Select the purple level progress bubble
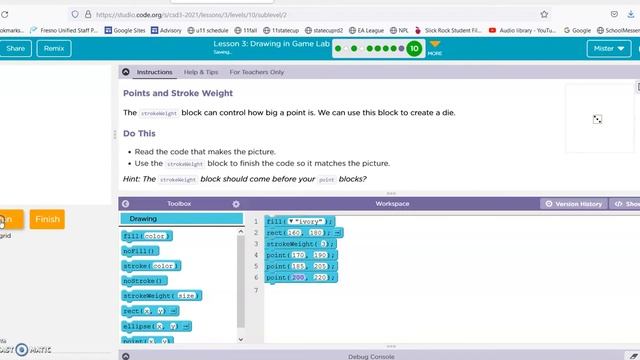Viewport: 640px width, 360px height. click(x=401, y=49)
